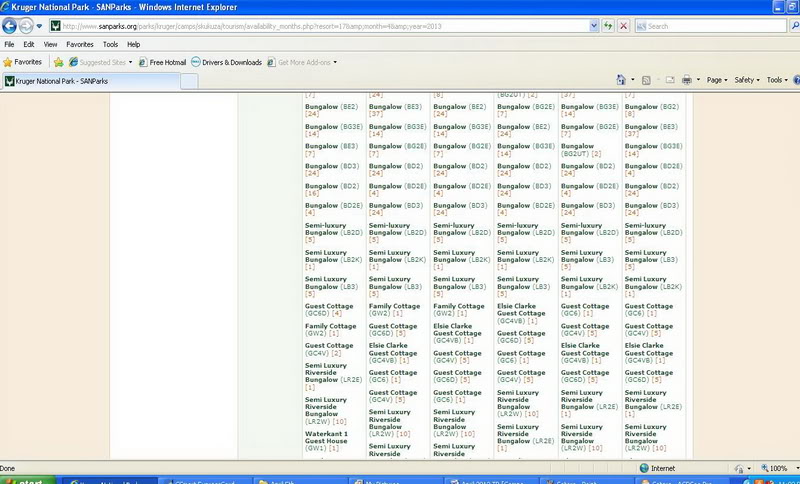Stop loading with the red X icon
The width and height of the screenshot is (800, 484).
tap(623, 26)
